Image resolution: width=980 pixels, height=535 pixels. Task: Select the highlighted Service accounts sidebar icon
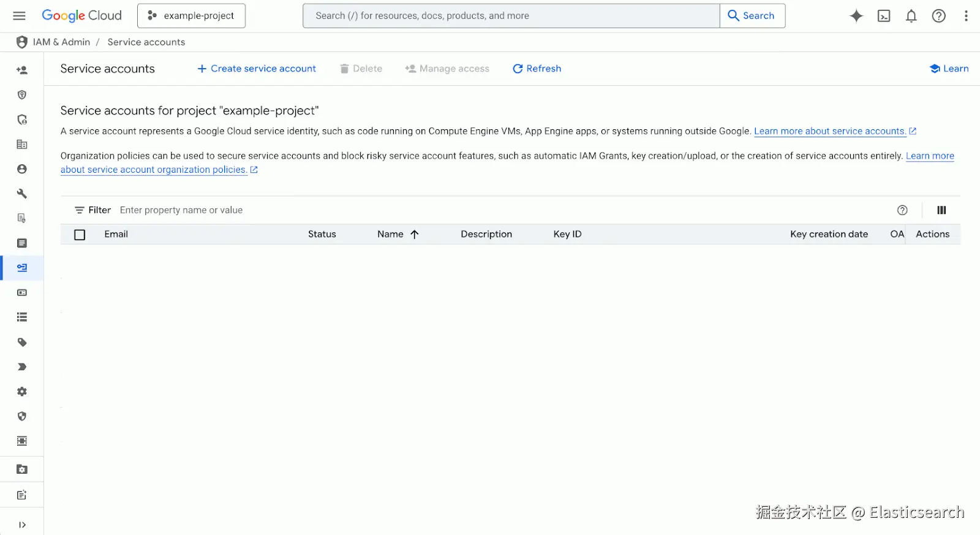[x=22, y=268]
